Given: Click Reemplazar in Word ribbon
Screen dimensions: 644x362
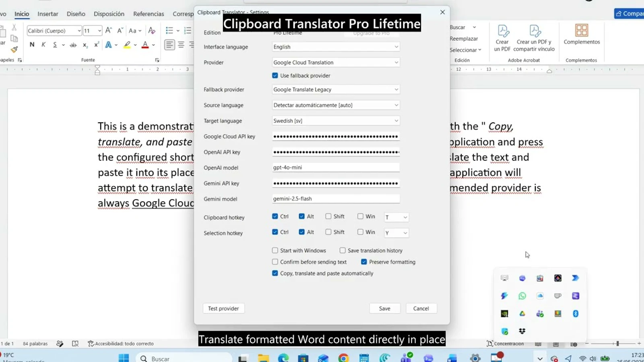Looking at the screenshot, I should pos(464,39).
